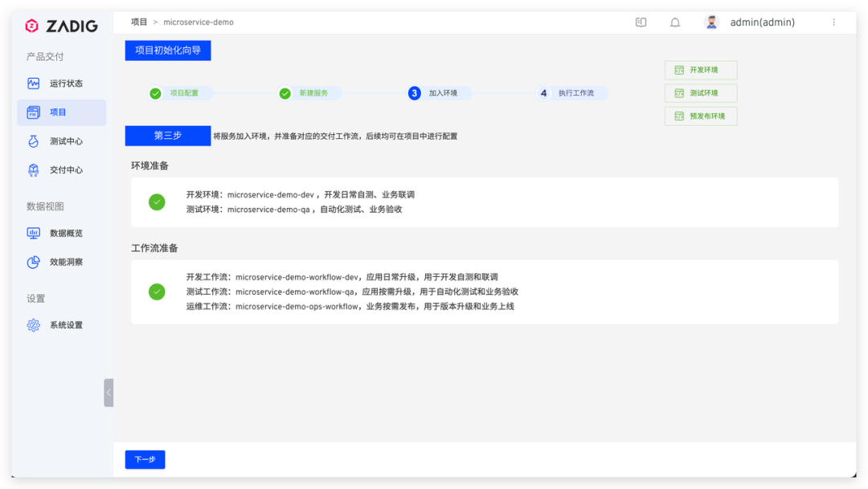Open 效能洞察 page
The image size is (868, 489).
[61, 262]
